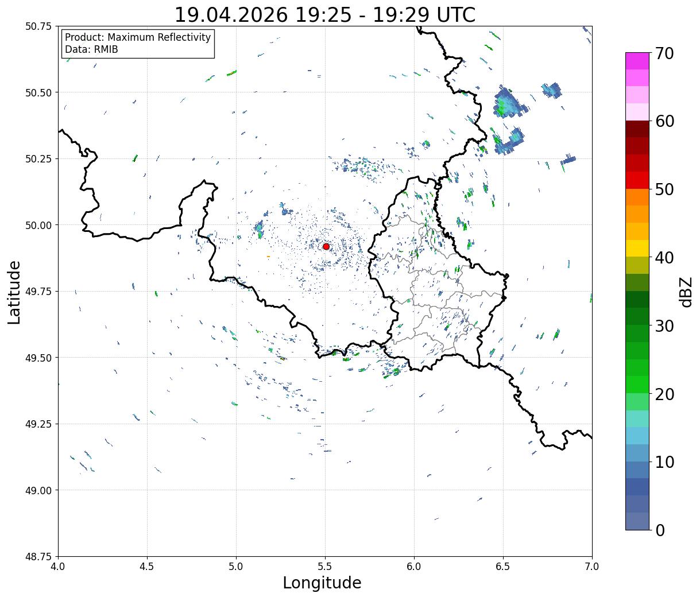Click the 50.50 latitude tick label
The width and height of the screenshot is (700, 597).
tap(38, 92)
